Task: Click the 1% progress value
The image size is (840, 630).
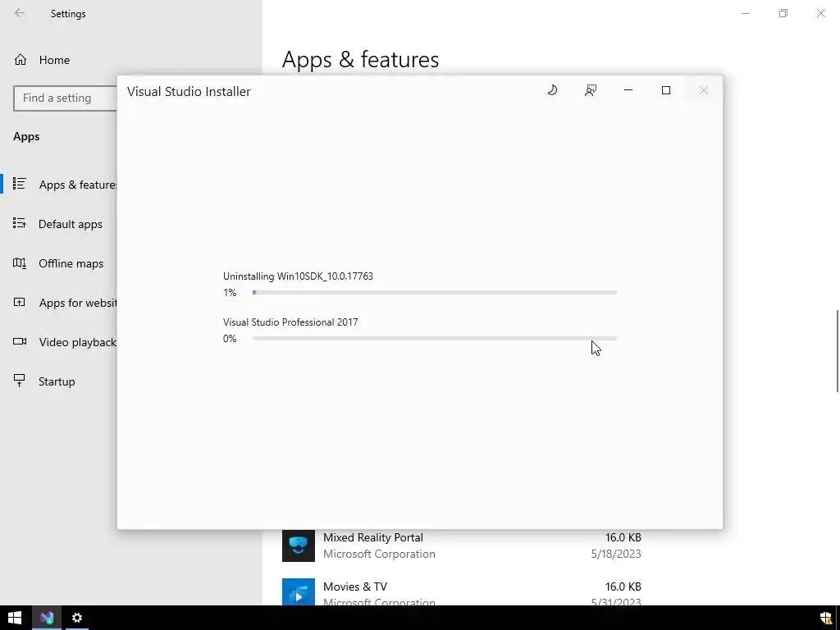Action: (x=230, y=293)
